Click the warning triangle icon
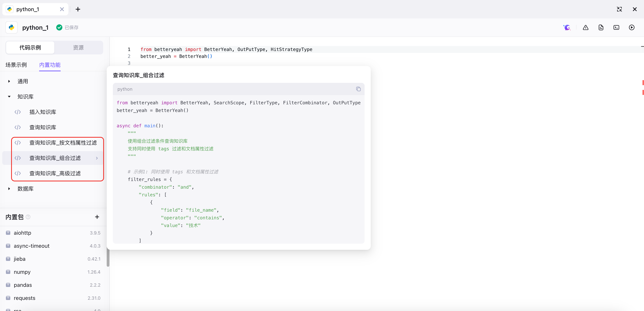644x311 pixels. coord(585,27)
